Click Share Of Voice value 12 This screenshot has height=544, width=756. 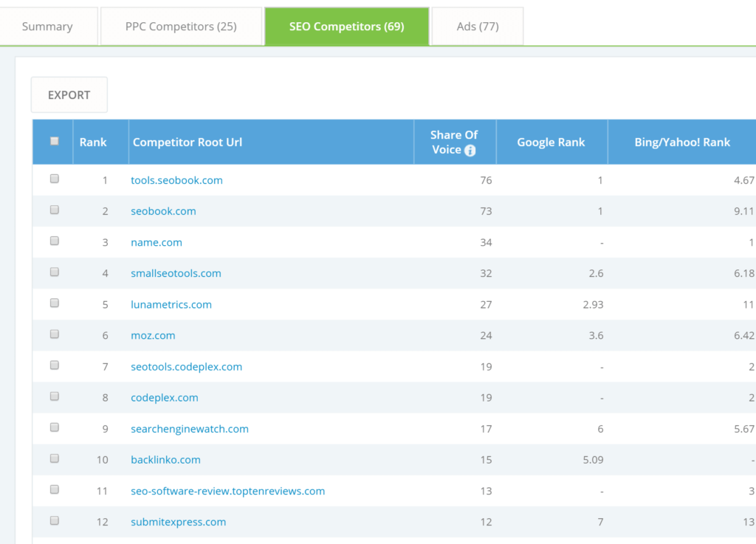click(486, 522)
